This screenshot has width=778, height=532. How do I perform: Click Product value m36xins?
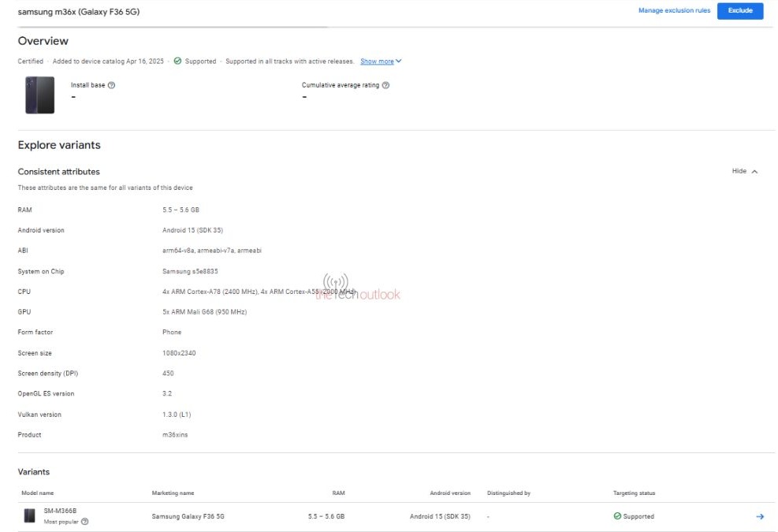tap(175, 435)
